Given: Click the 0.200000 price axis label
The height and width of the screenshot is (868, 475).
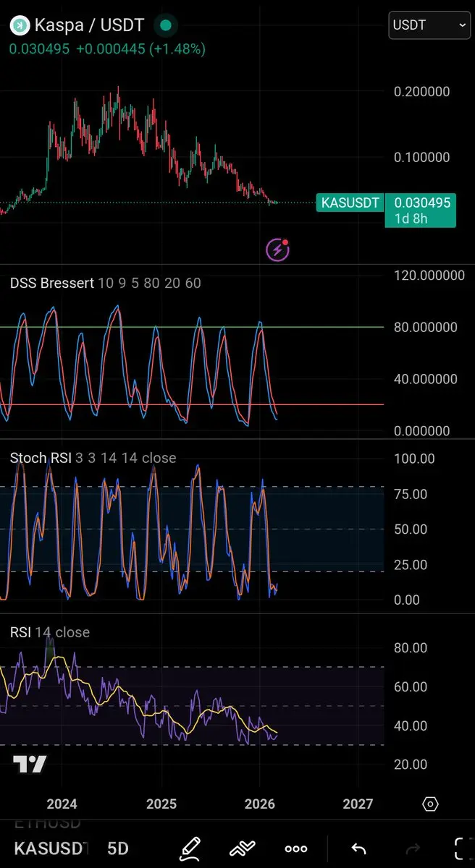Looking at the screenshot, I should pyautogui.click(x=422, y=92).
